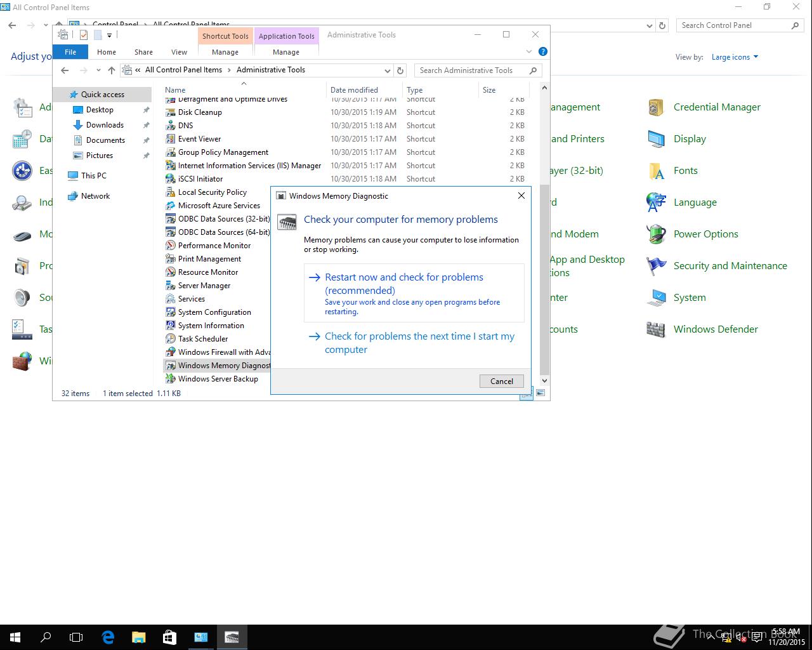Open Task View on the taskbar
Viewport: 812px width, 650px height.
76,637
